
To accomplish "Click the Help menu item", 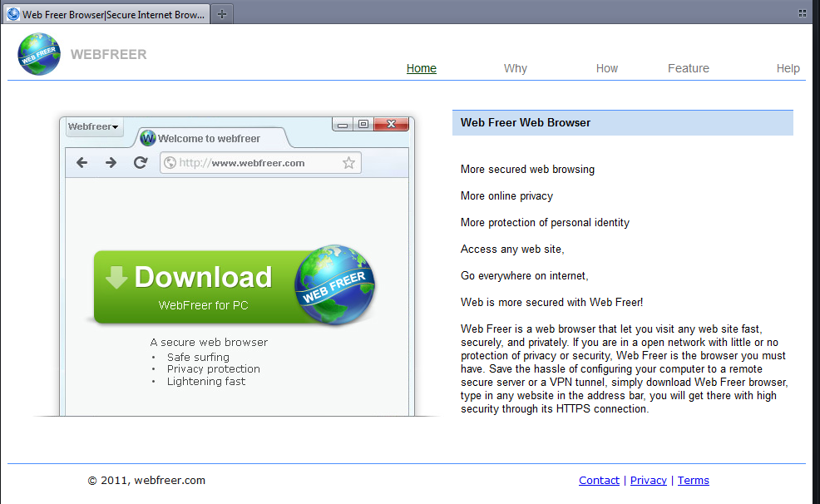I will click(788, 68).
